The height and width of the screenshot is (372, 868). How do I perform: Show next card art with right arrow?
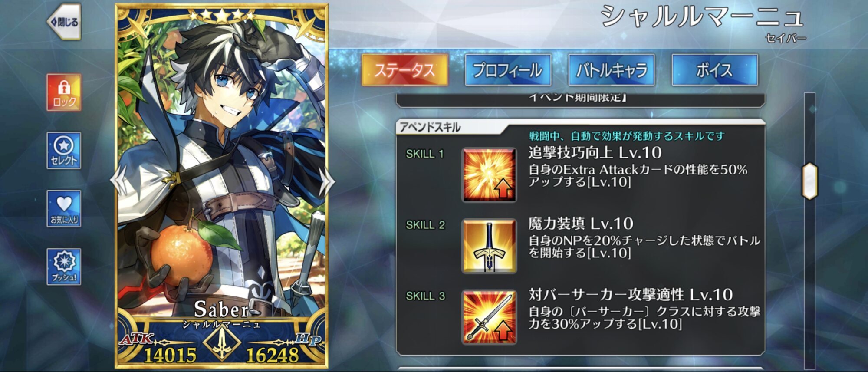pyautogui.click(x=326, y=181)
